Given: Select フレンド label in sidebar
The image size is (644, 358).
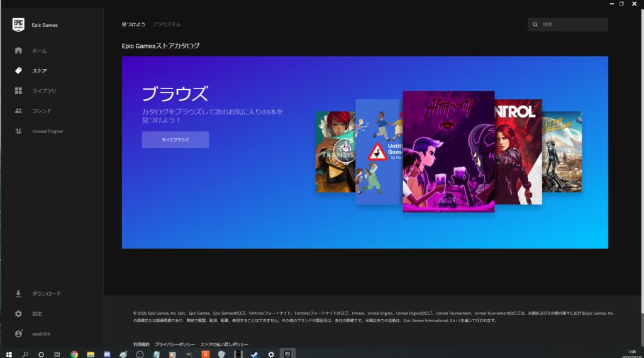Looking at the screenshot, I should point(42,111).
